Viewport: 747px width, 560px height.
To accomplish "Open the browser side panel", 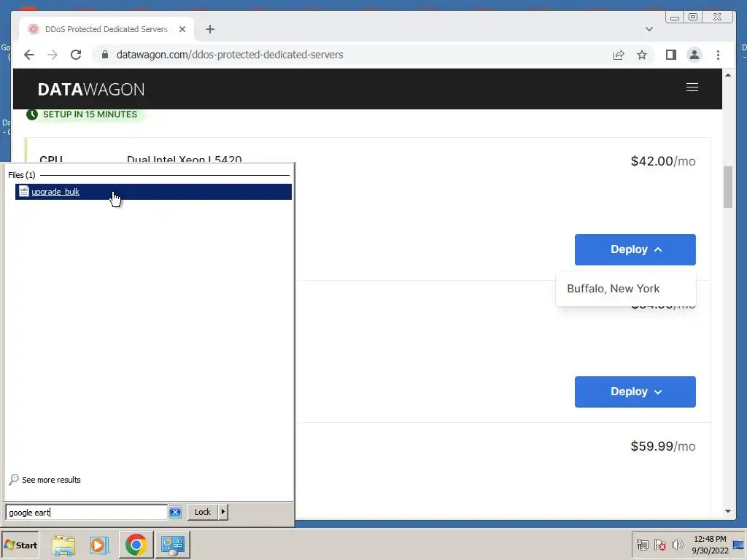I will coord(671,55).
